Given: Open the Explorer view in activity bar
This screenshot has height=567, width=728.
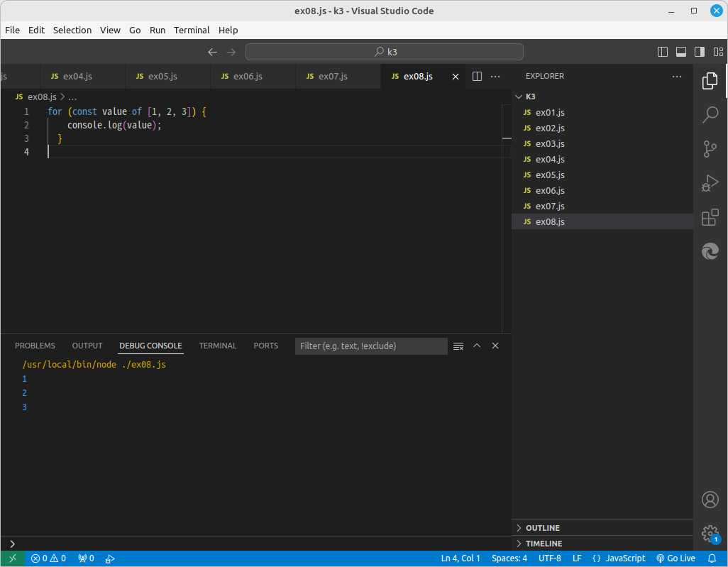Looking at the screenshot, I should coord(710,82).
